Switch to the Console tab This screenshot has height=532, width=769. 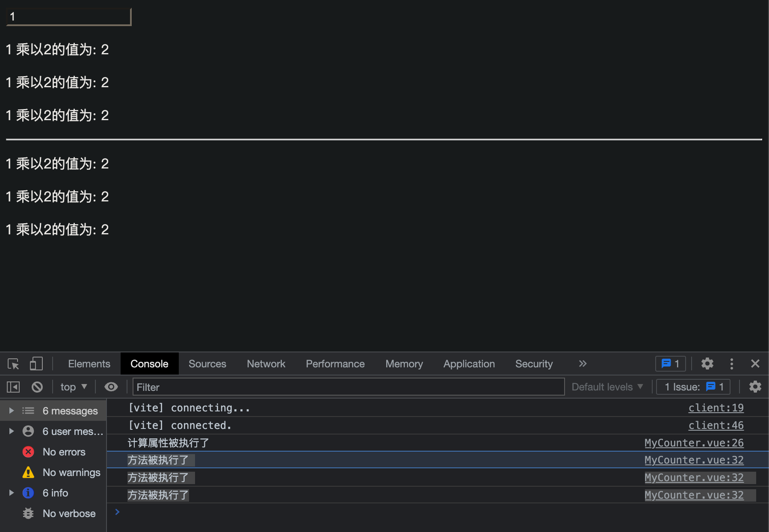tap(149, 364)
